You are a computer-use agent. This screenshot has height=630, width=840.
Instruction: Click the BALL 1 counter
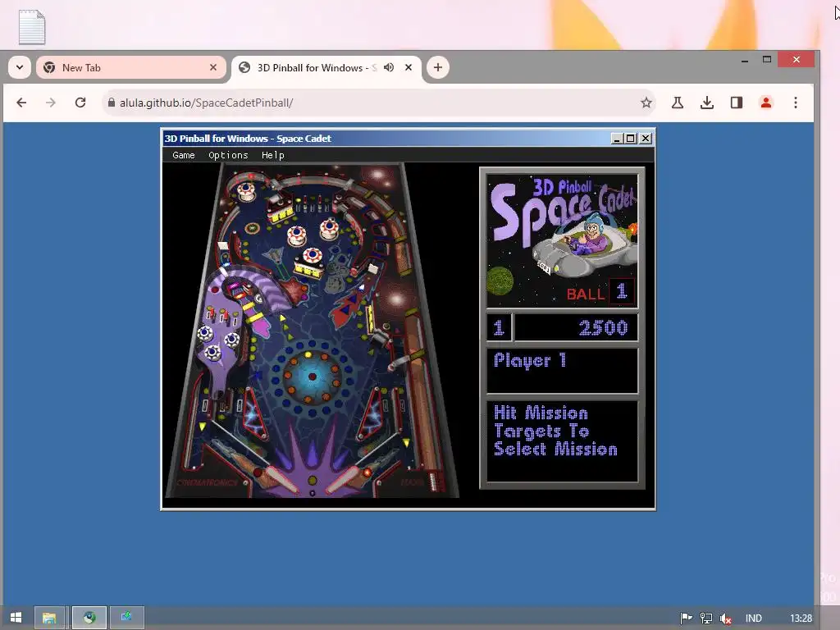tap(600, 293)
